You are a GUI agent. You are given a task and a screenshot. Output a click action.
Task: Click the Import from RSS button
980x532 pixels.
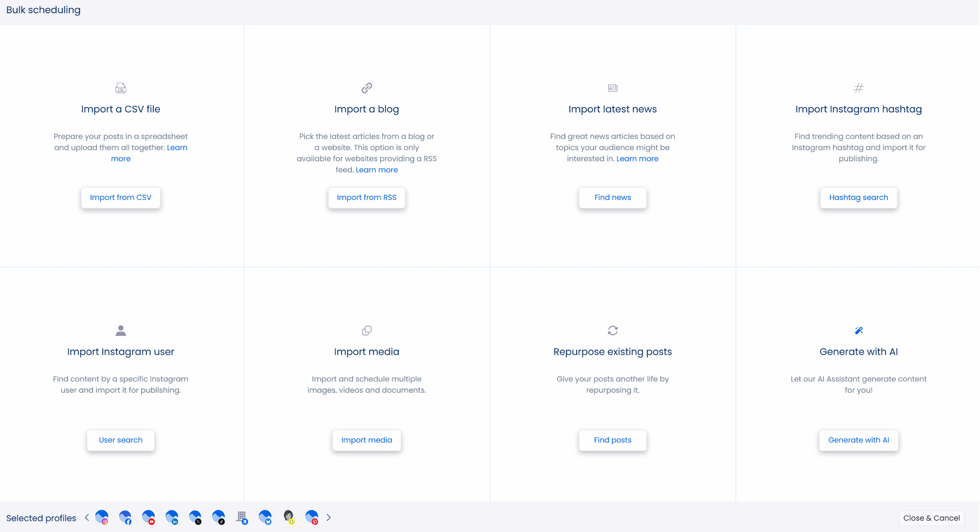tap(367, 197)
